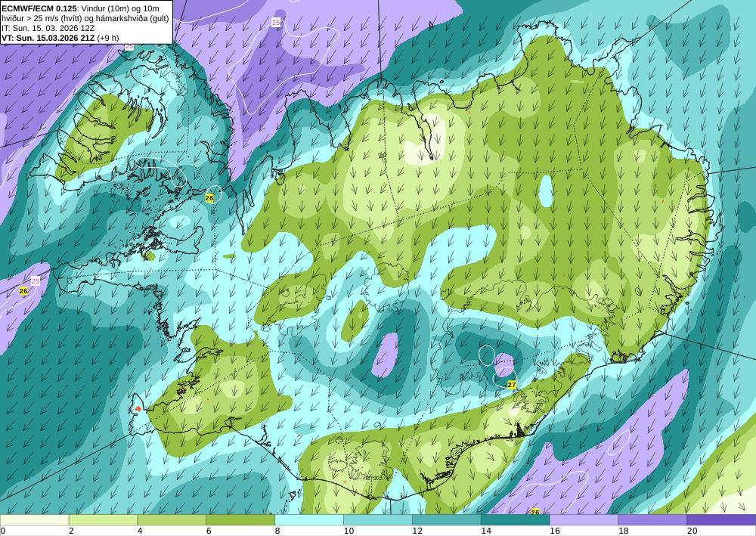Click the scale tick label '18'

[624, 531]
